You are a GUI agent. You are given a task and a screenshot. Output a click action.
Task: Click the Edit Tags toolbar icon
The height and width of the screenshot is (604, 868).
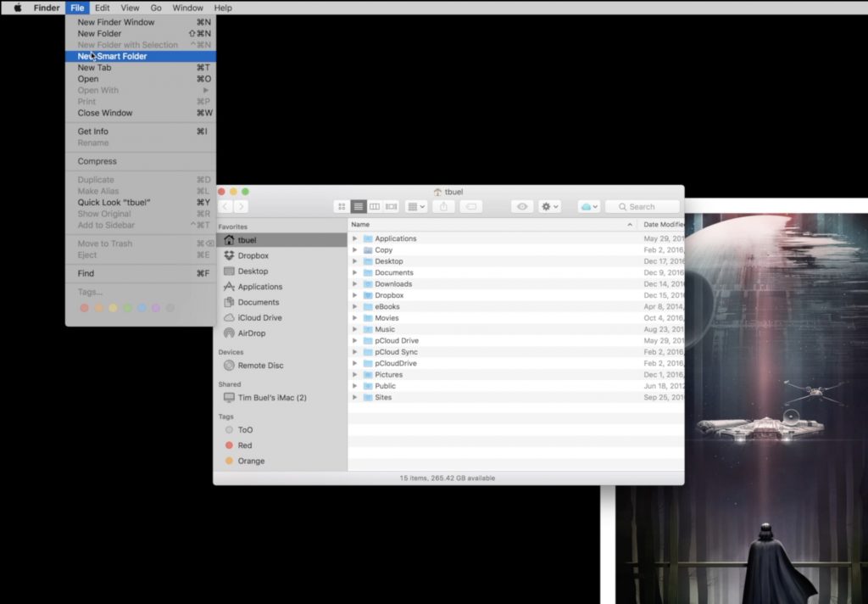coord(471,207)
